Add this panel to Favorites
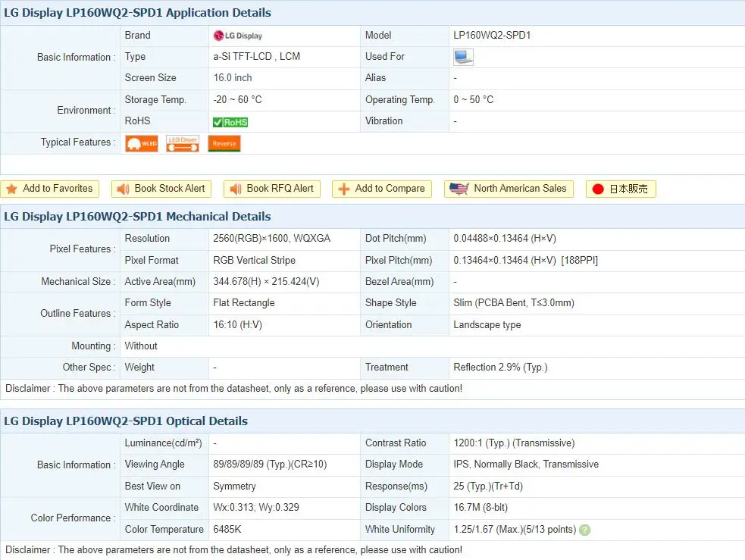 pyautogui.click(x=50, y=189)
